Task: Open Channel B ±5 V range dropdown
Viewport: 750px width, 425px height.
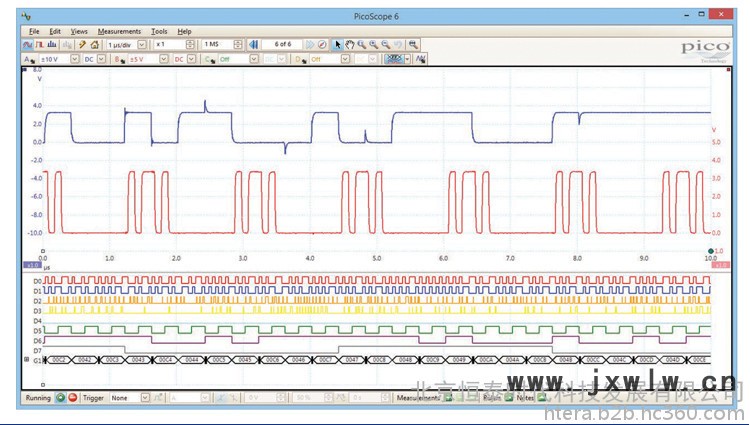Action: pos(164,59)
